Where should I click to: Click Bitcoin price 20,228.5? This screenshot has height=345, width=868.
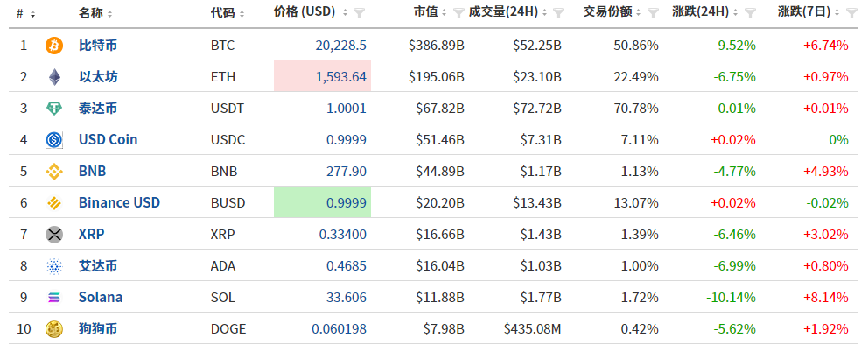[x=341, y=46]
